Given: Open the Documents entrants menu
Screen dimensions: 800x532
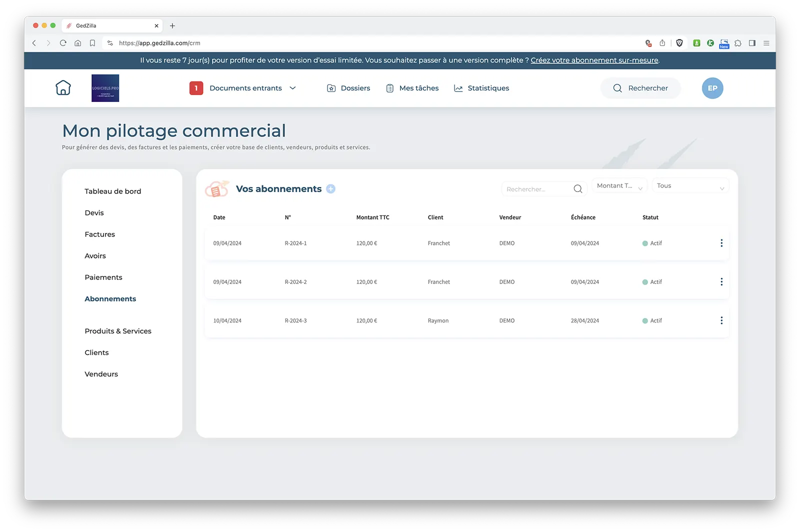Looking at the screenshot, I should coord(245,88).
